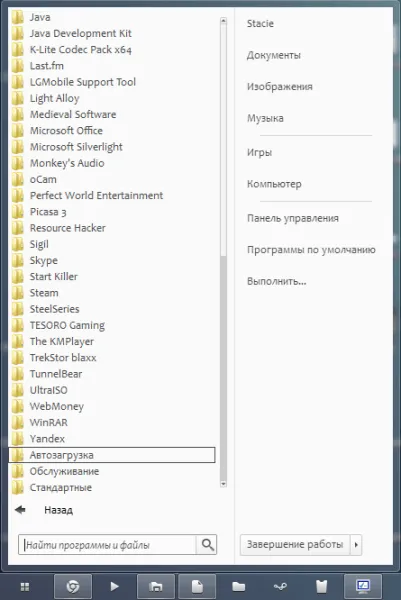Expand the Стандартные folder
The image size is (401, 600).
pos(112,488)
